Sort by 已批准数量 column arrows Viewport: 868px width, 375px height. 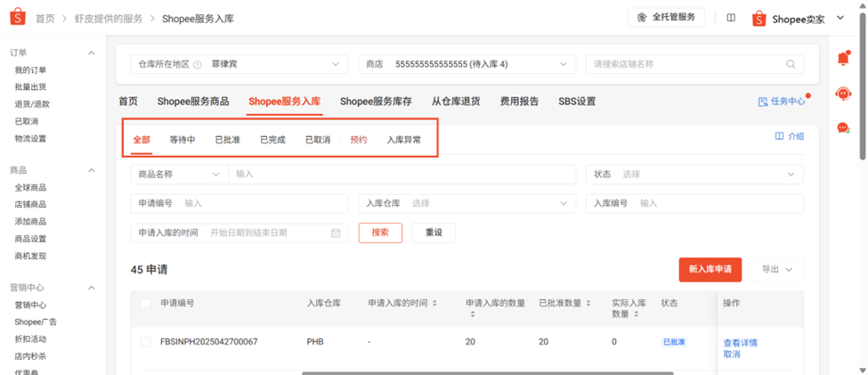(587, 304)
